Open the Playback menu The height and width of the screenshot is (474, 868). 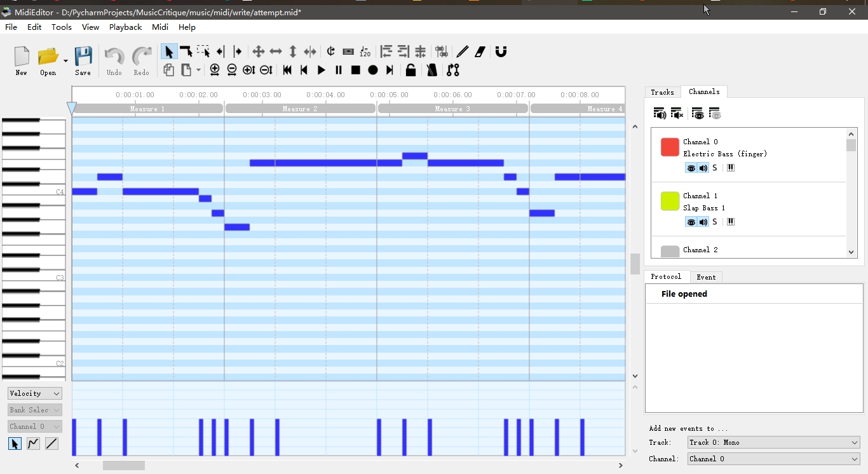(x=125, y=27)
